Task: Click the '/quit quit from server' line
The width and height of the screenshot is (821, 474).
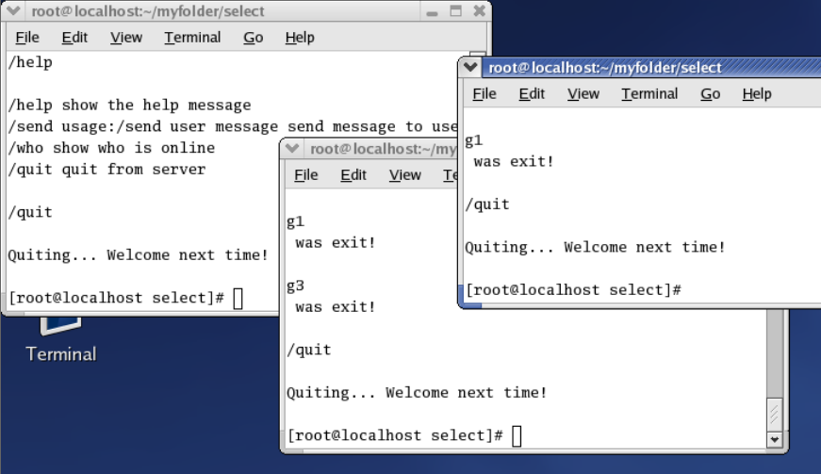Action: click(x=107, y=170)
